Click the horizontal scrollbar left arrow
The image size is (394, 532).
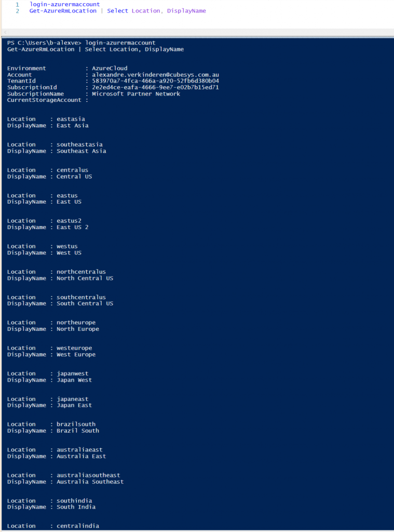tap(6, 32)
